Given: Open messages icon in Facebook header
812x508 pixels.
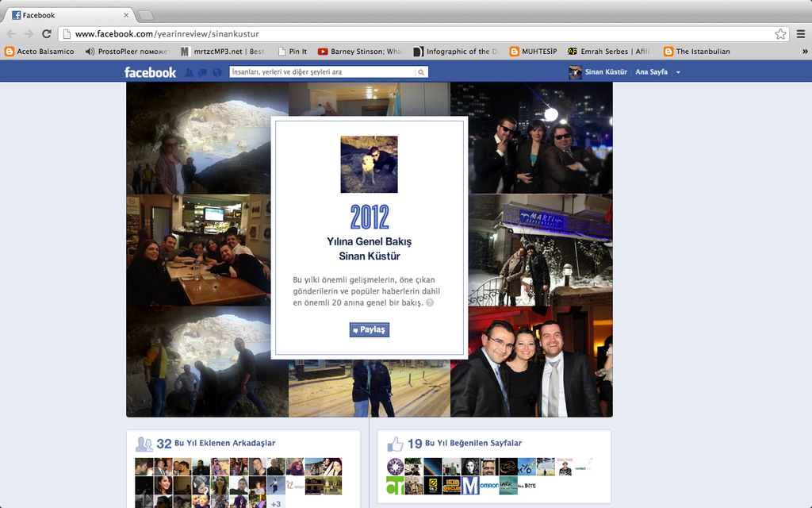Looking at the screenshot, I should tap(203, 72).
